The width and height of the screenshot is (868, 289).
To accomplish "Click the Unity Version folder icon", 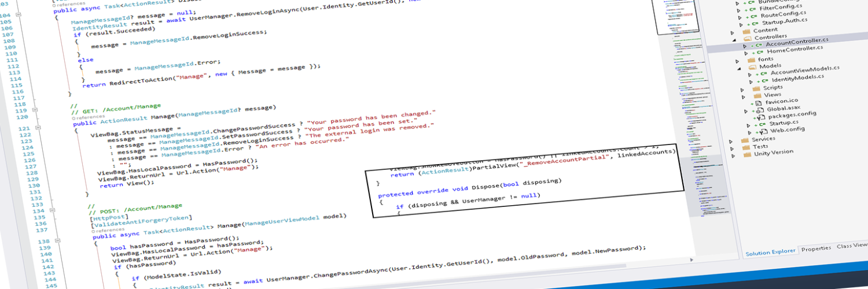I will 748,154.
